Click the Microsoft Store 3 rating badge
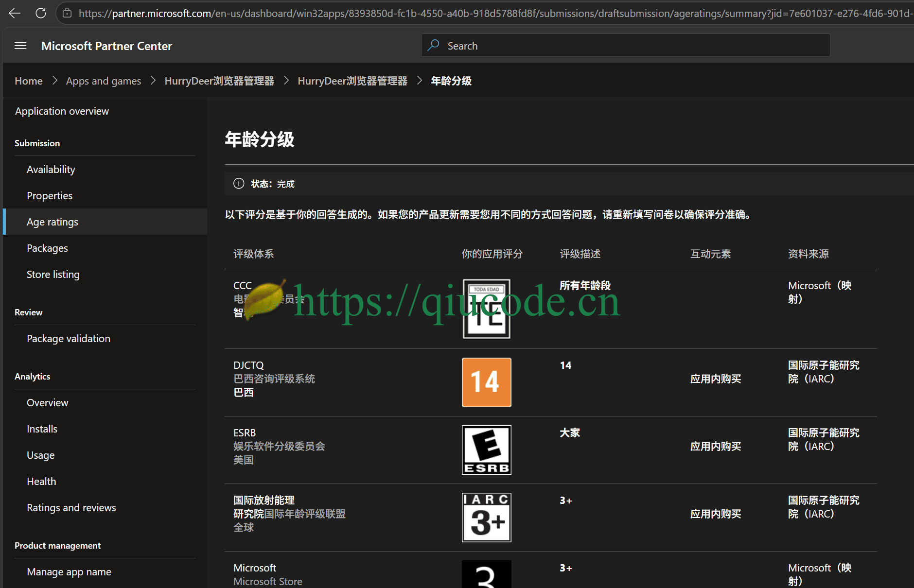914x588 pixels. coord(486,574)
